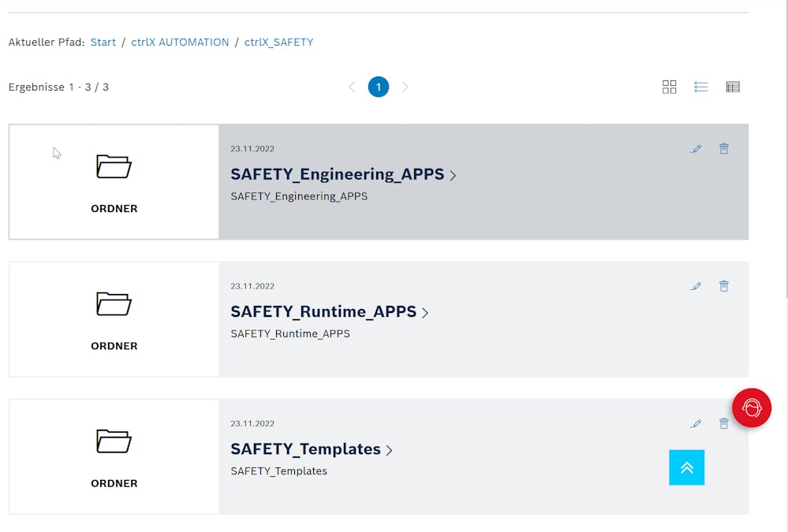Click the SAFETY_Templates folder thumbnail

[114, 456]
